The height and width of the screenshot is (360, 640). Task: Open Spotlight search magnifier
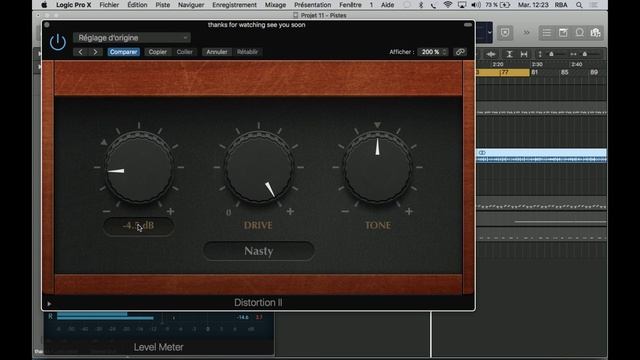tap(579, 5)
